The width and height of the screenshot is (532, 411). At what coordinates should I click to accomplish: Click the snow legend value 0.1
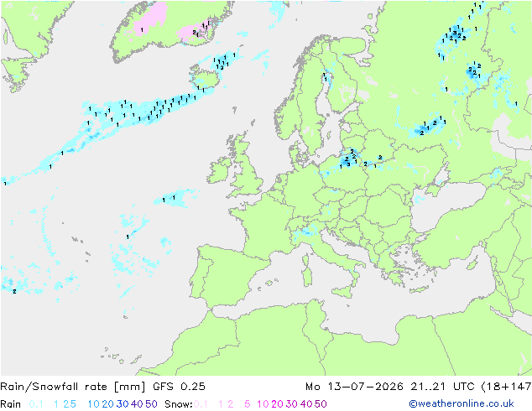tap(201, 404)
